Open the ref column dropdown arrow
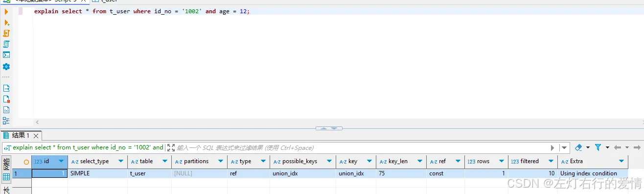 (459, 161)
